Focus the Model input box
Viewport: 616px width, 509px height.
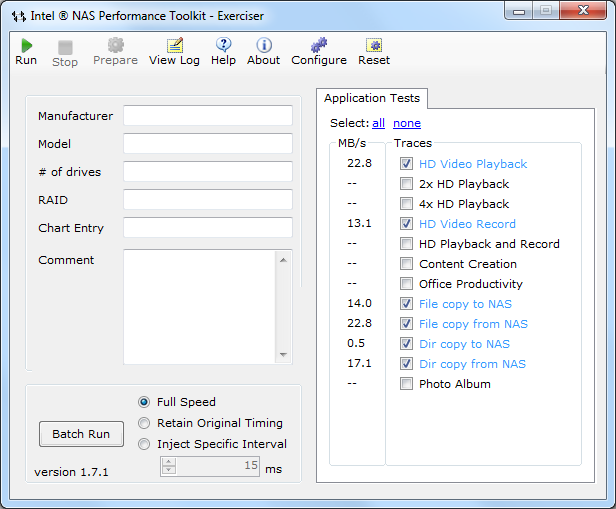(x=208, y=143)
